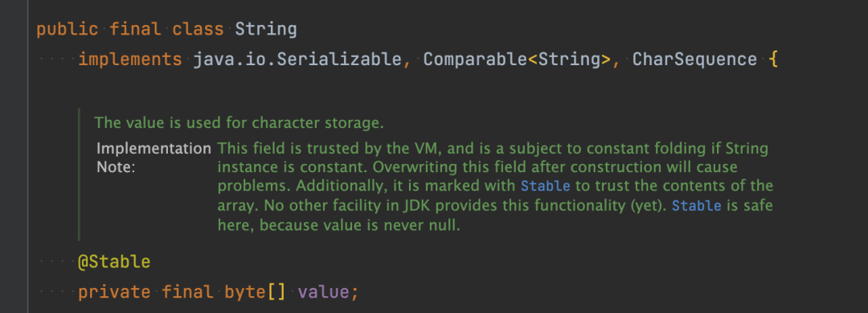Viewport: 868px width, 313px height.
Task: Click "The value is used for character storage" text
Action: (x=239, y=122)
